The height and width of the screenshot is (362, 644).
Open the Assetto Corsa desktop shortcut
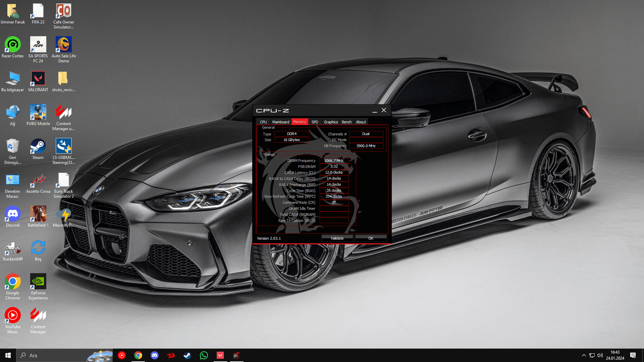tap(38, 180)
